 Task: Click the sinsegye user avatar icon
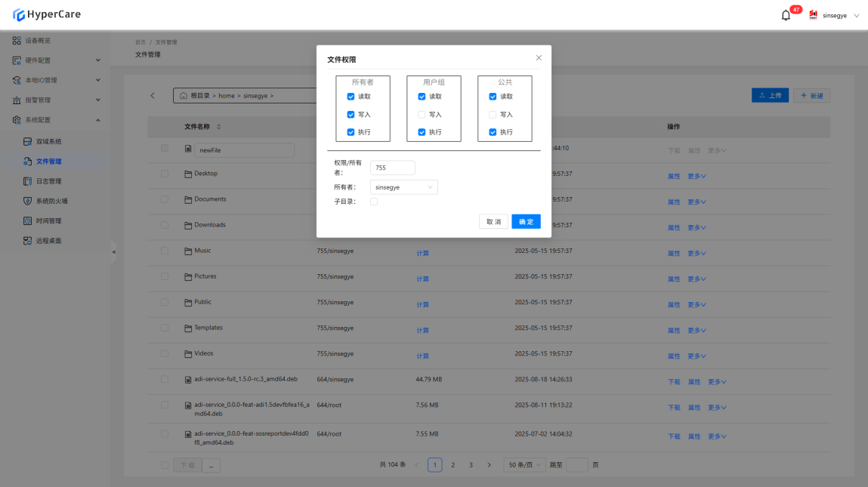pyautogui.click(x=814, y=15)
